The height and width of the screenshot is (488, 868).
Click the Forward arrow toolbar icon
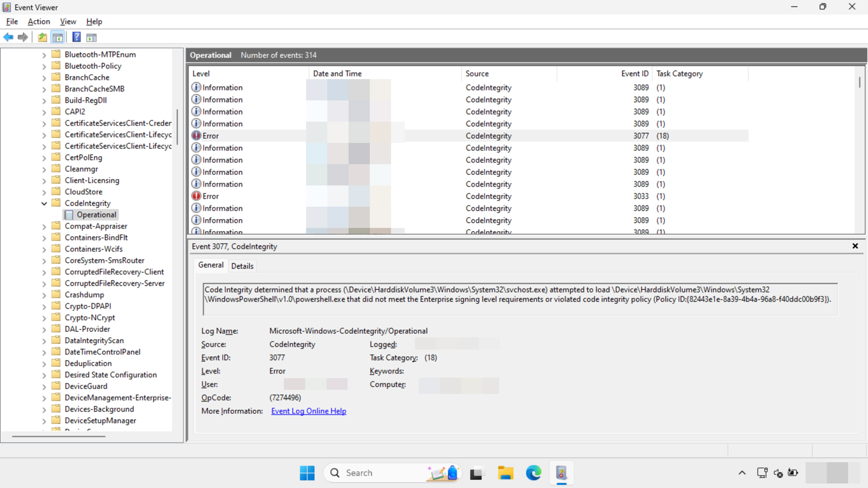click(x=23, y=37)
